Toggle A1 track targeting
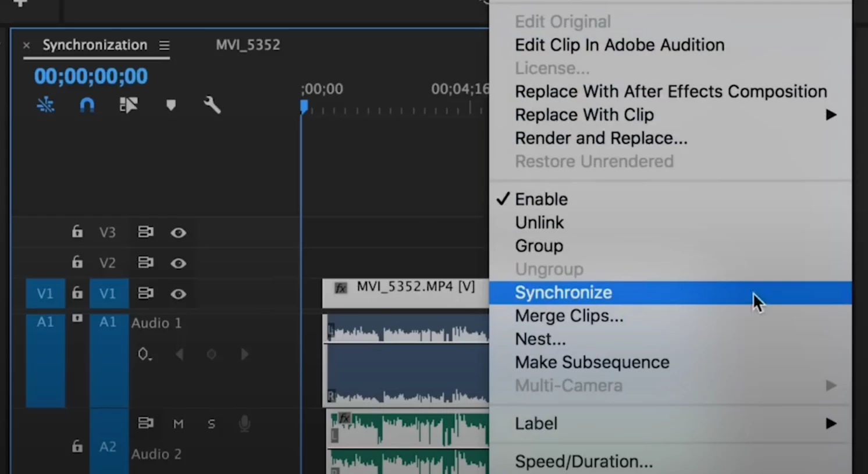 point(109,361)
